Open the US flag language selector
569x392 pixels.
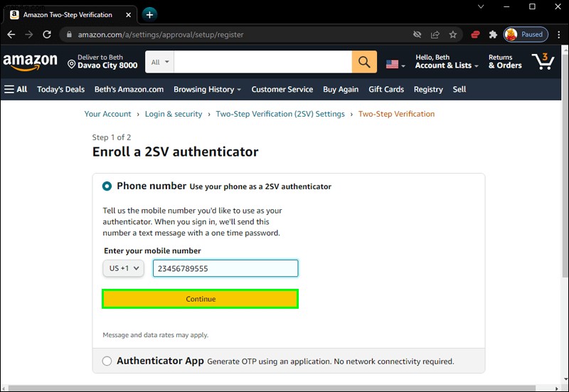pyautogui.click(x=395, y=64)
